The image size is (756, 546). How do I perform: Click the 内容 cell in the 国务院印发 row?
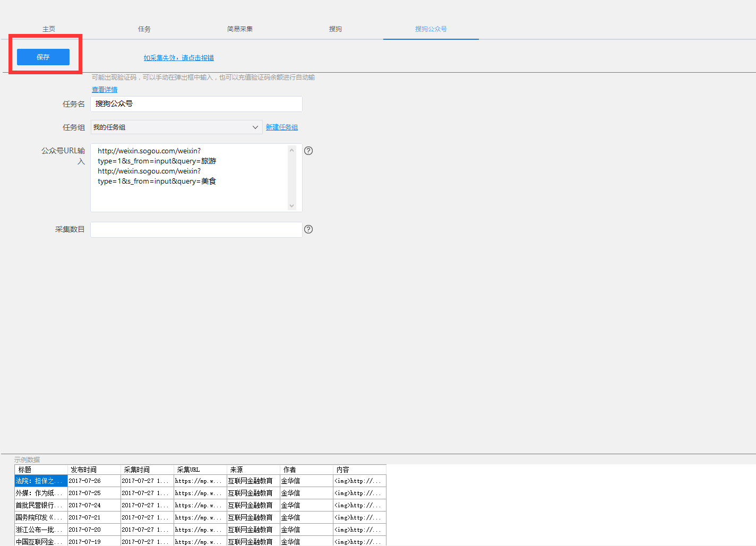click(x=360, y=517)
